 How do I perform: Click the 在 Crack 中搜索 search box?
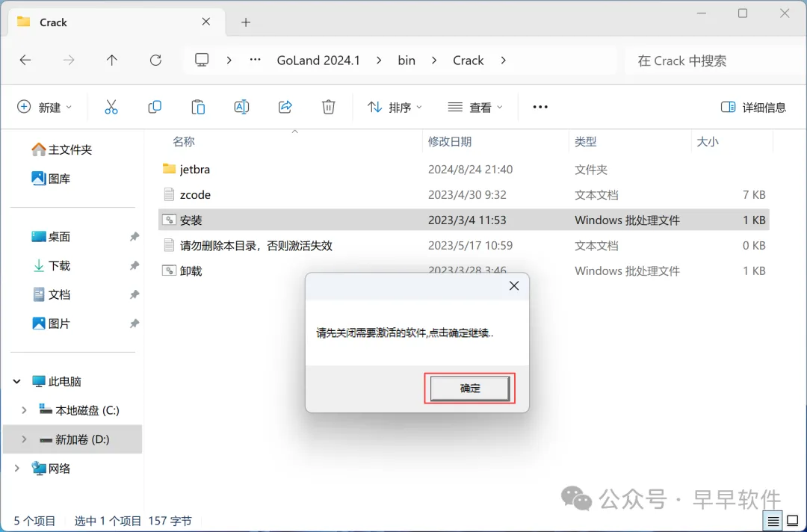[x=713, y=61]
